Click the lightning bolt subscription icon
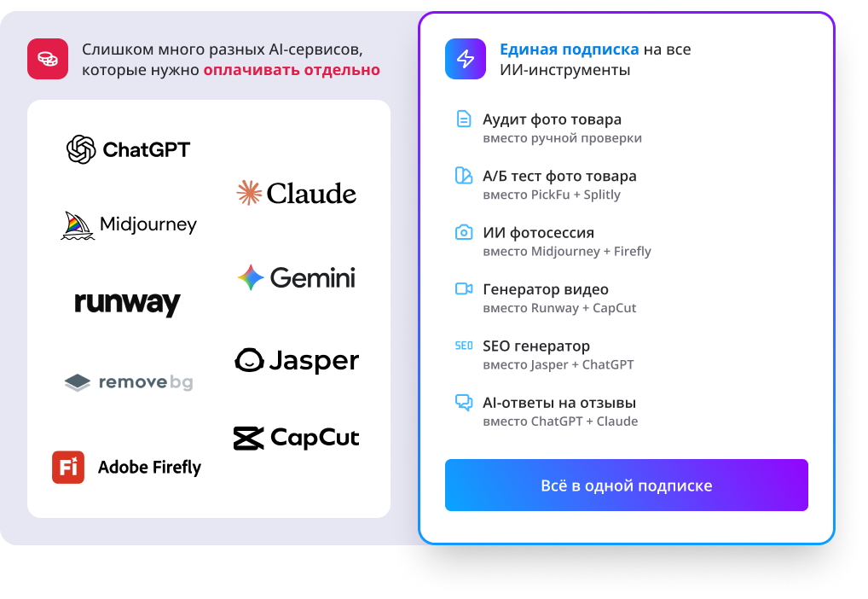Image resolution: width=868 pixels, height=599 pixels. 466,59
